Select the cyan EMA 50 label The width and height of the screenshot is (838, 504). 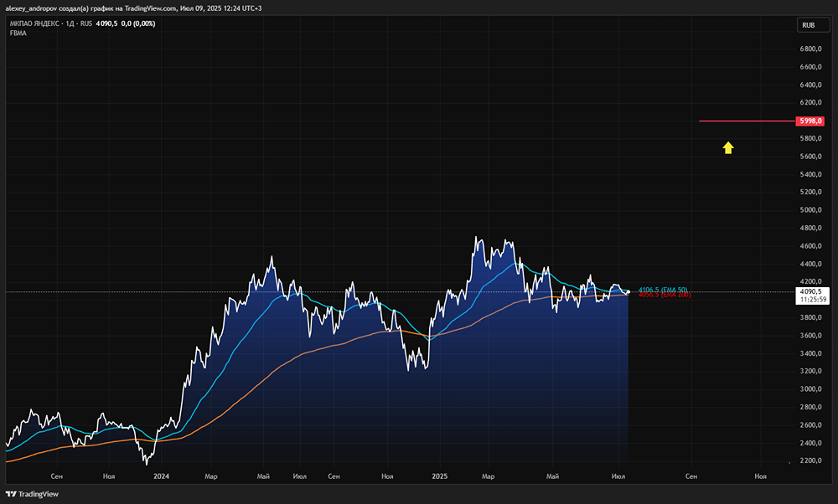pos(662,290)
